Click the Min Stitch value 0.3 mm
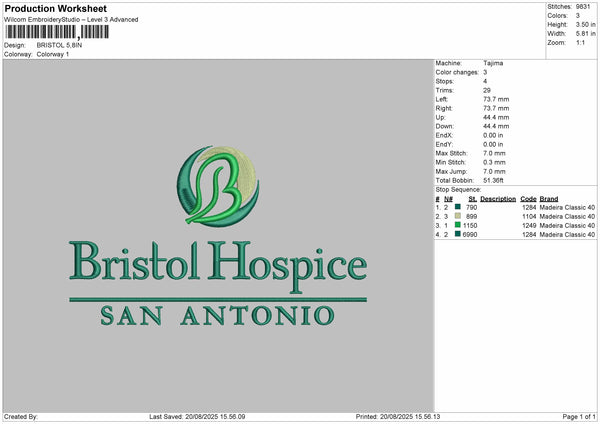 pos(494,162)
